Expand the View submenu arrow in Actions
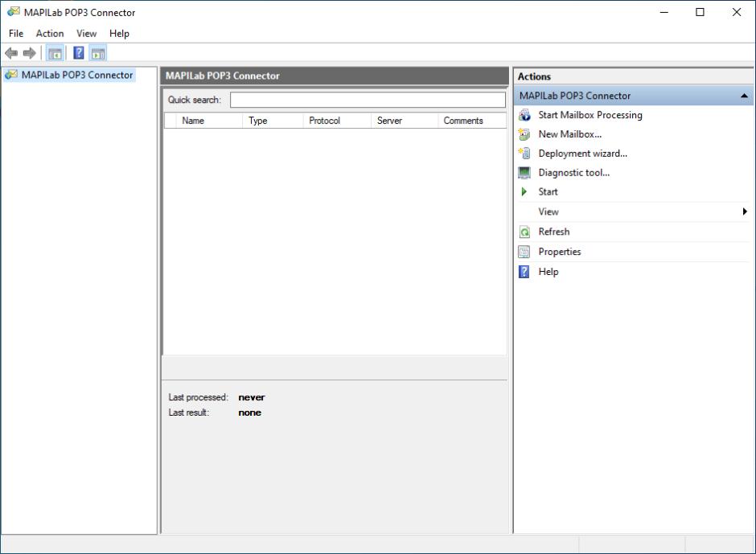756x554 pixels. 745,211
